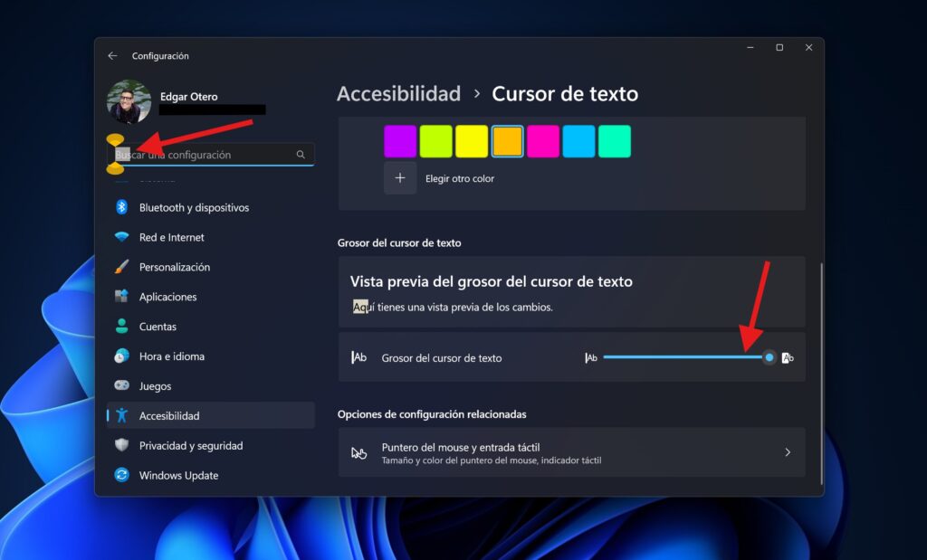Minimize the Configuración window
Image resolution: width=927 pixels, height=560 pixels.
pyautogui.click(x=750, y=47)
